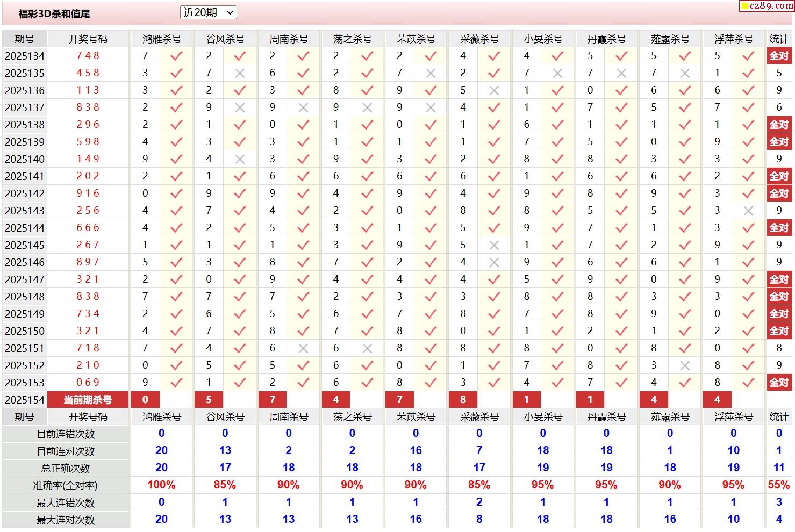Click the 鸿雁杀号 check mark in row 2025134

(x=176, y=56)
